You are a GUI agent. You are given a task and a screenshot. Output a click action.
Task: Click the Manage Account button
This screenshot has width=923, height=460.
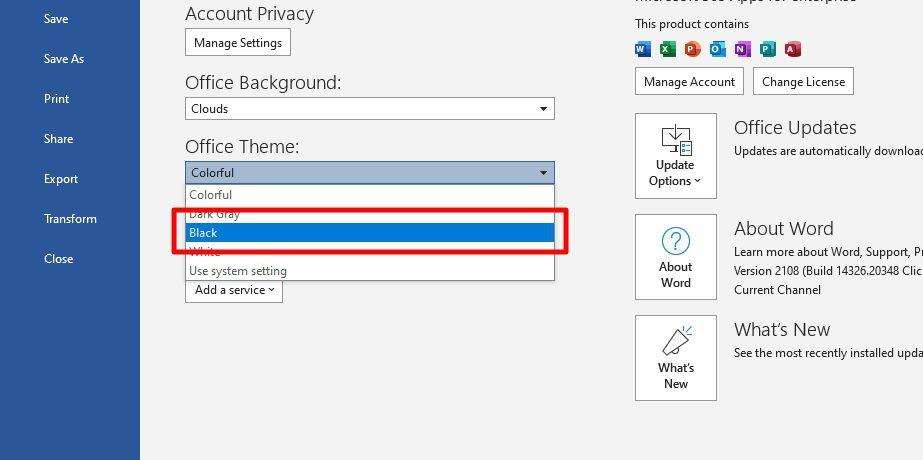click(x=689, y=81)
